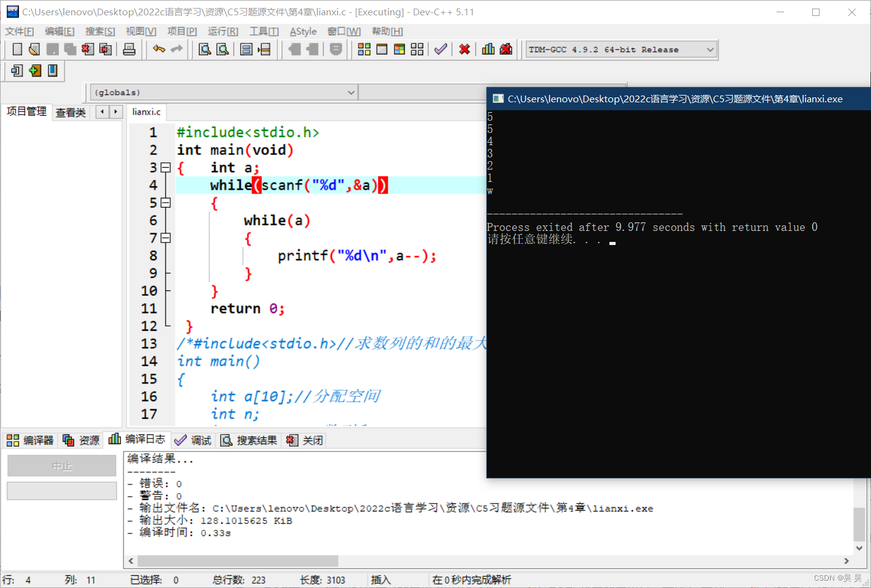Click the Undo arrow icon
The height and width of the screenshot is (588, 871).
[x=158, y=49]
